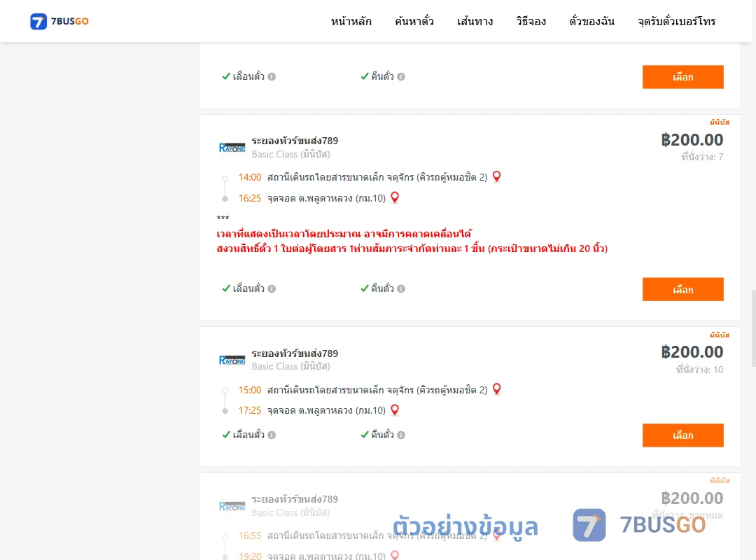Click info icon next to เลื่อนตั๋ว in topmost card

pos(272,77)
